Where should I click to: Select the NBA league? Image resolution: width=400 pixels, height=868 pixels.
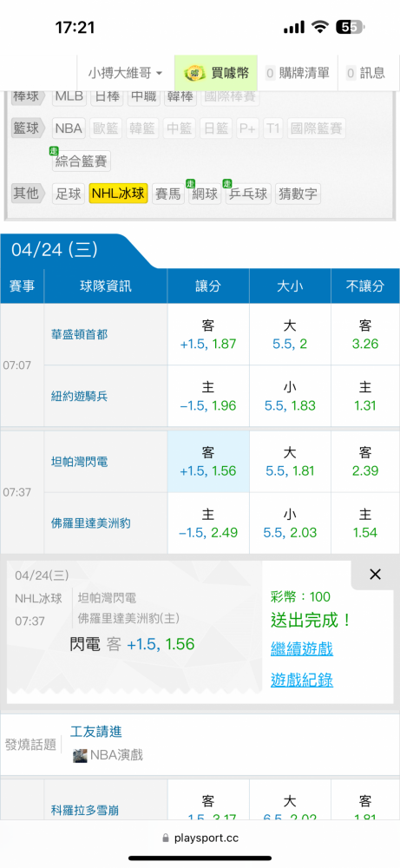pyautogui.click(x=69, y=129)
